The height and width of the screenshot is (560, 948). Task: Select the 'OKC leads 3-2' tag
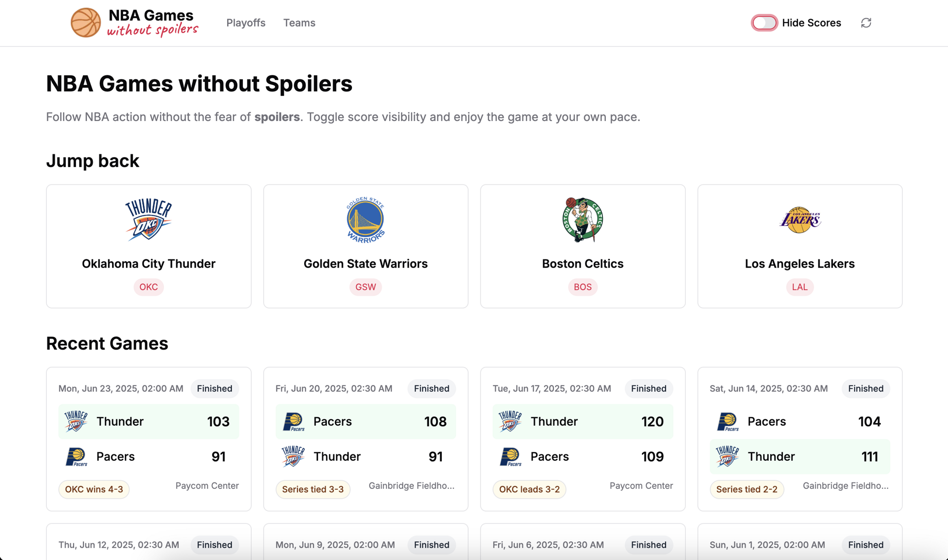pos(529,489)
